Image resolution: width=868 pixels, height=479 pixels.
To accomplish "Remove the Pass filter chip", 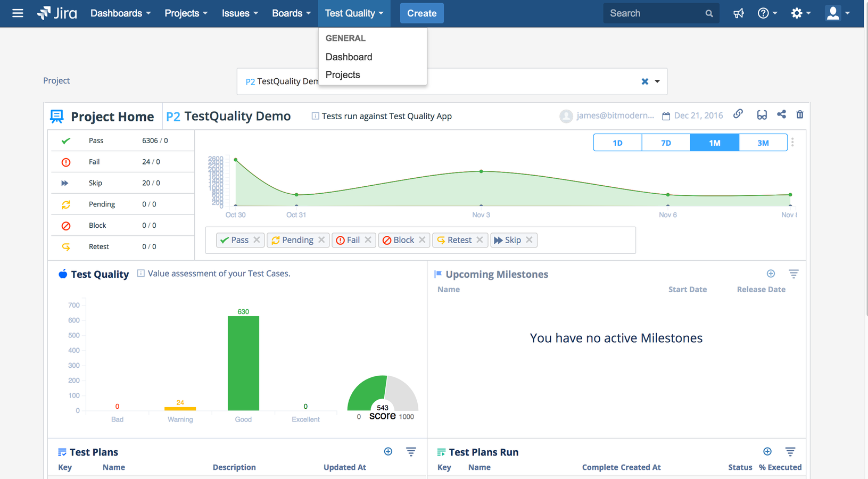I will (x=257, y=240).
